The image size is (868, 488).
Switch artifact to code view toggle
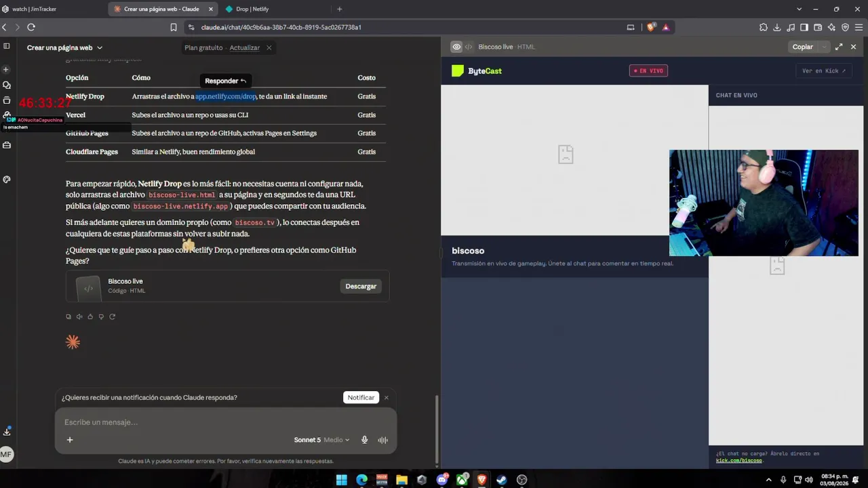469,47
